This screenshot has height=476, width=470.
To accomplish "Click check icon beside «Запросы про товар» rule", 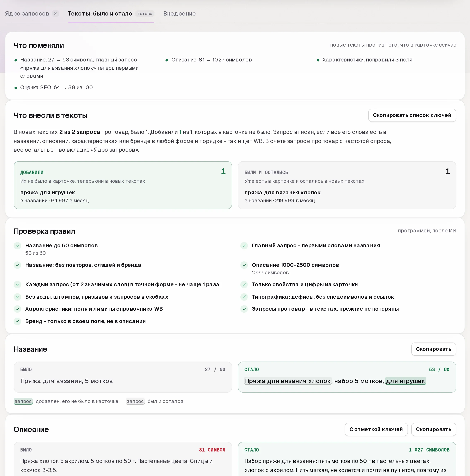I will (x=244, y=309).
